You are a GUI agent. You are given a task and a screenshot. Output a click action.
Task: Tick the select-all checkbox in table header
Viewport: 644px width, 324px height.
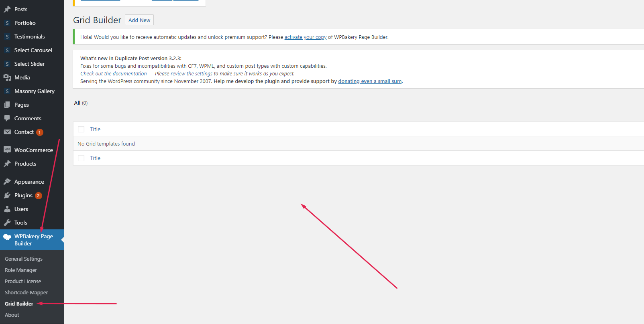81,129
